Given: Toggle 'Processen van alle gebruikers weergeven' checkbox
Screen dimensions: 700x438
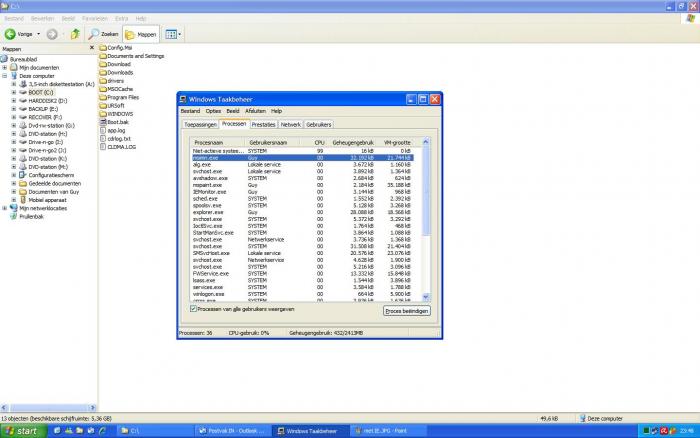Looking at the screenshot, I should click(x=193, y=309).
